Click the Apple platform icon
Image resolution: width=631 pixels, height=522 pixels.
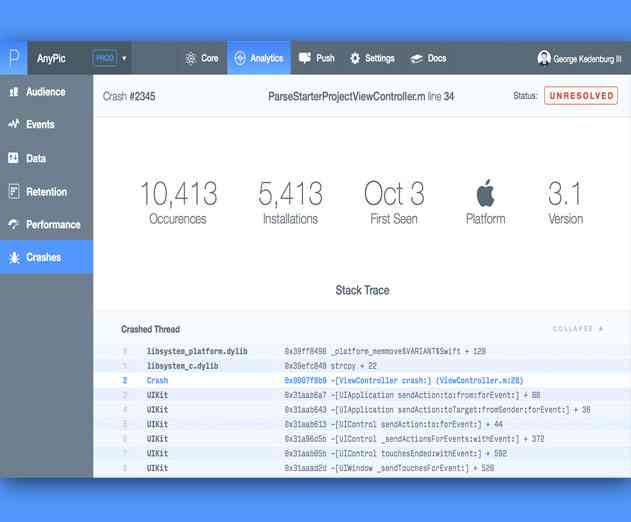485,193
